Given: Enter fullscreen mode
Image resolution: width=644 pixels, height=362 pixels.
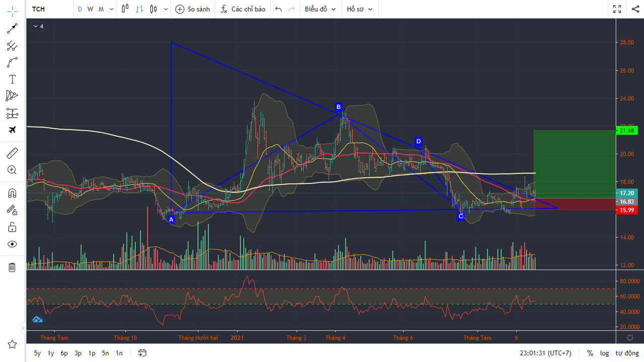Looking at the screenshot, I should click(x=617, y=9).
